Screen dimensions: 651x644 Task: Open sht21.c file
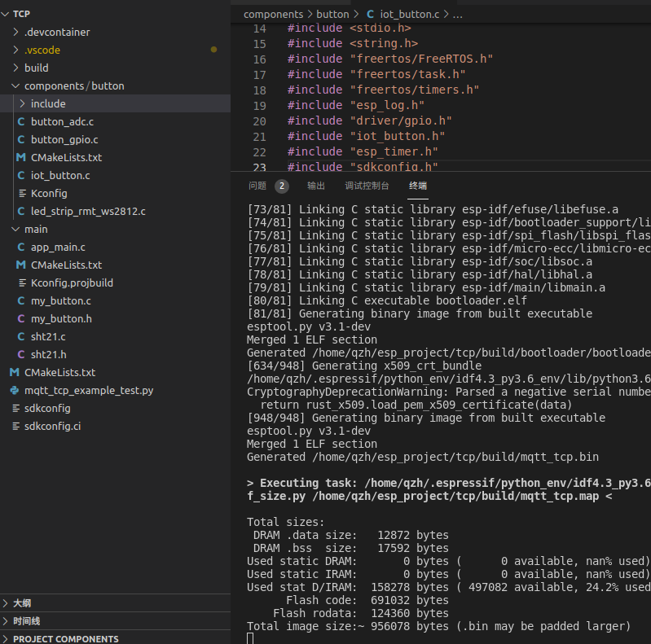pos(48,336)
